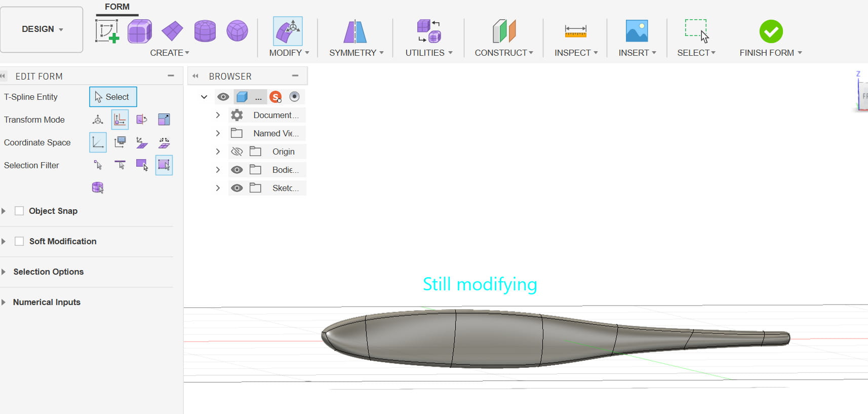The image size is (868, 414).
Task: Open the SELECT menu
Action: pos(696,53)
